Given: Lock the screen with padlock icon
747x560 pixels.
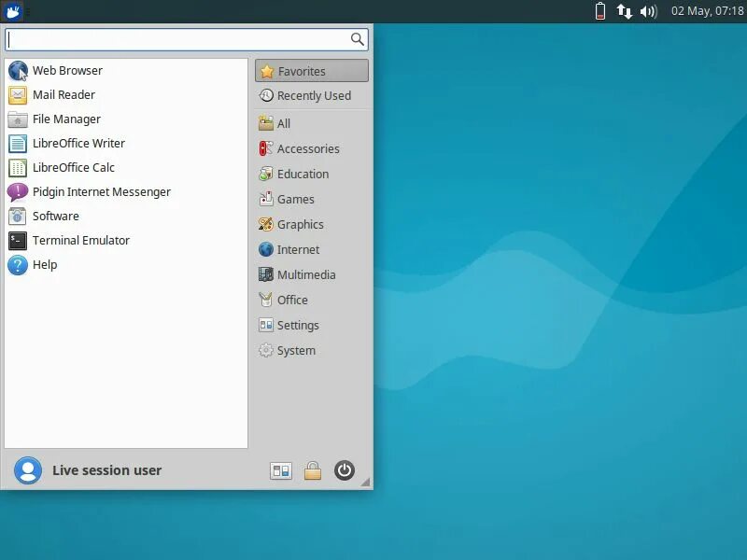Looking at the screenshot, I should click(313, 471).
